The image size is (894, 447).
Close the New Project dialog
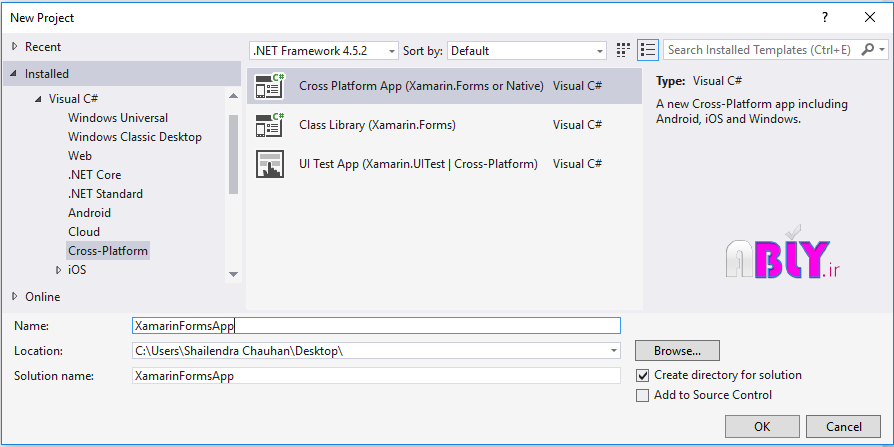coord(870,18)
